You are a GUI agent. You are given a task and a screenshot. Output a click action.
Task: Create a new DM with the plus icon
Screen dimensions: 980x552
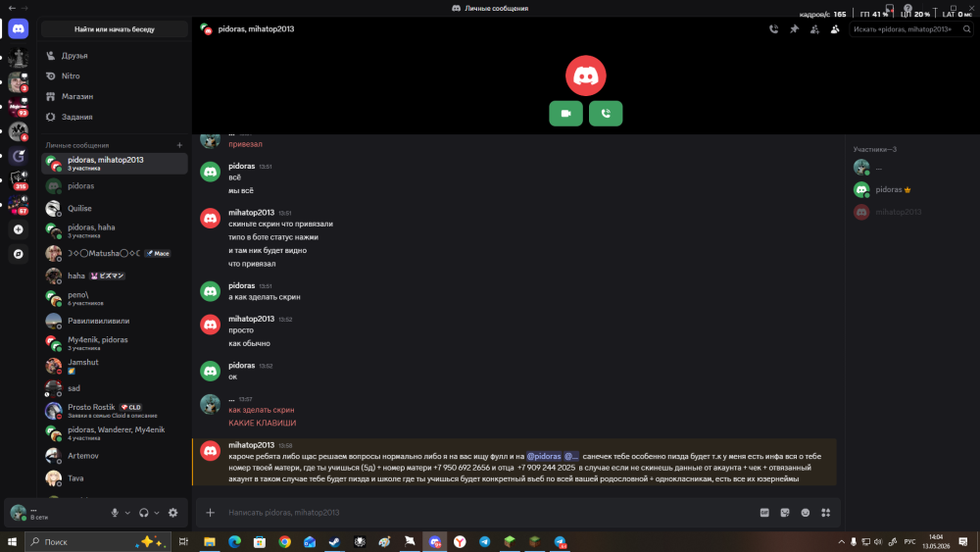coord(179,145)
